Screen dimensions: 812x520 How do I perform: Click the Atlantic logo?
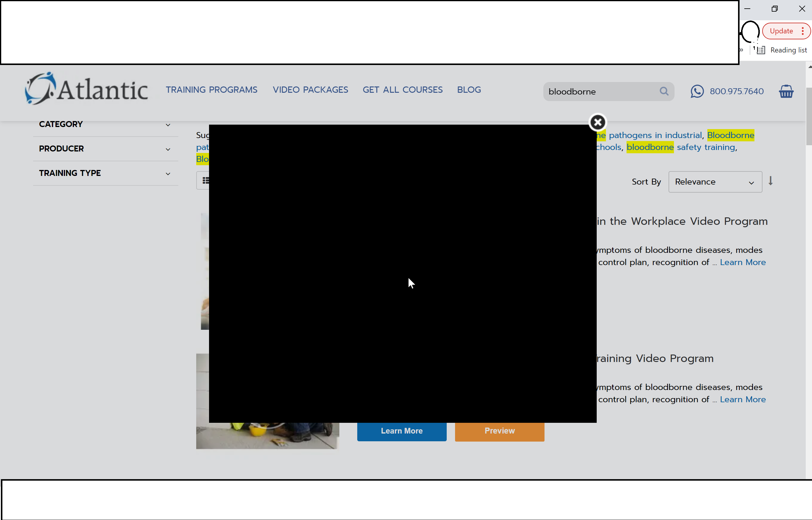(86, 89)
